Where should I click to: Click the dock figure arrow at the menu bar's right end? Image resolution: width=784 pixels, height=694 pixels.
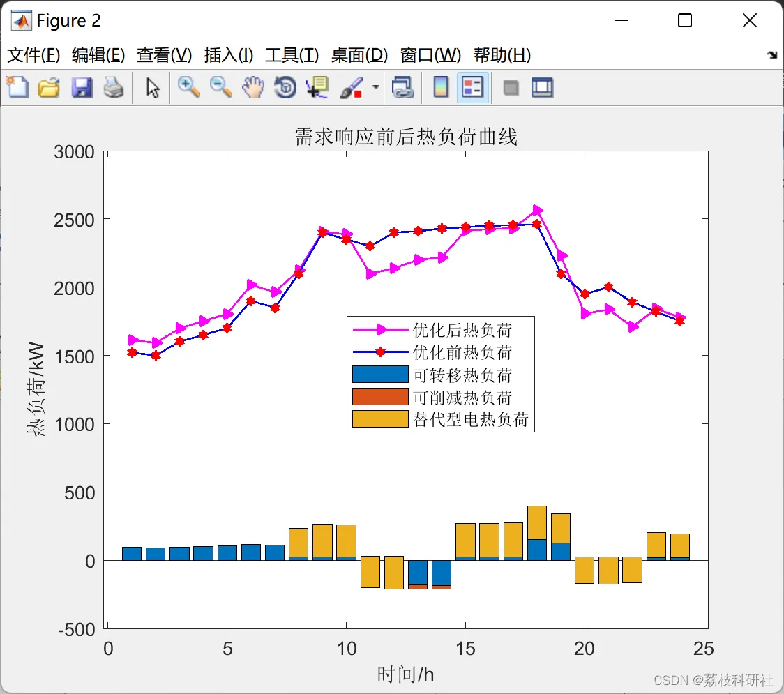(773, 55)
